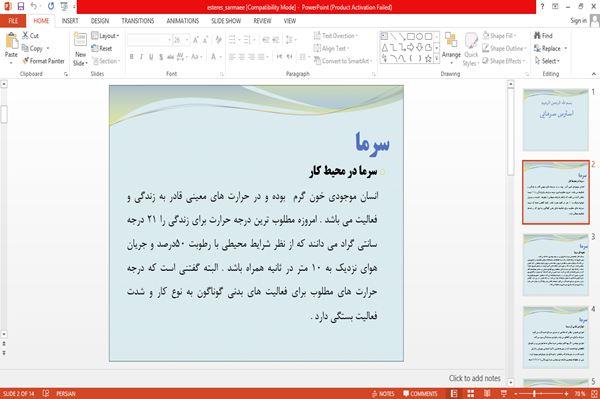
Task: Click the Find binoculars tool
Action: click(x=543, y=36)
